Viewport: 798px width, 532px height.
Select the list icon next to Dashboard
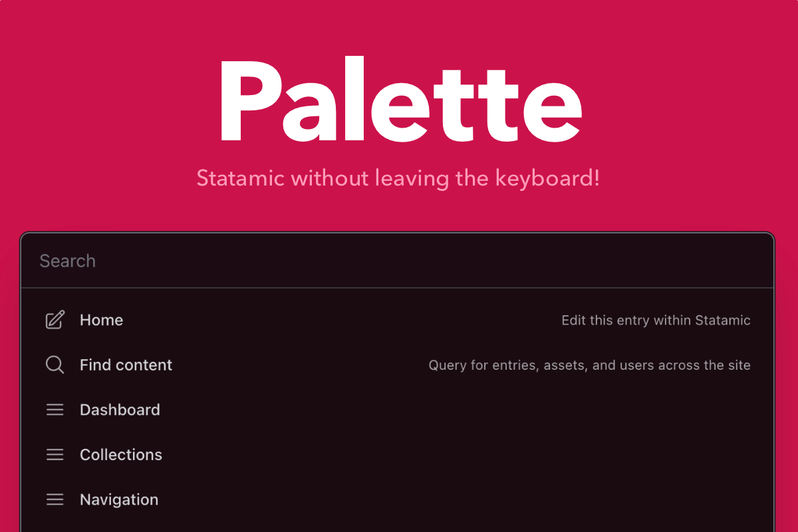pyautogui.click(x=55, y=410)
